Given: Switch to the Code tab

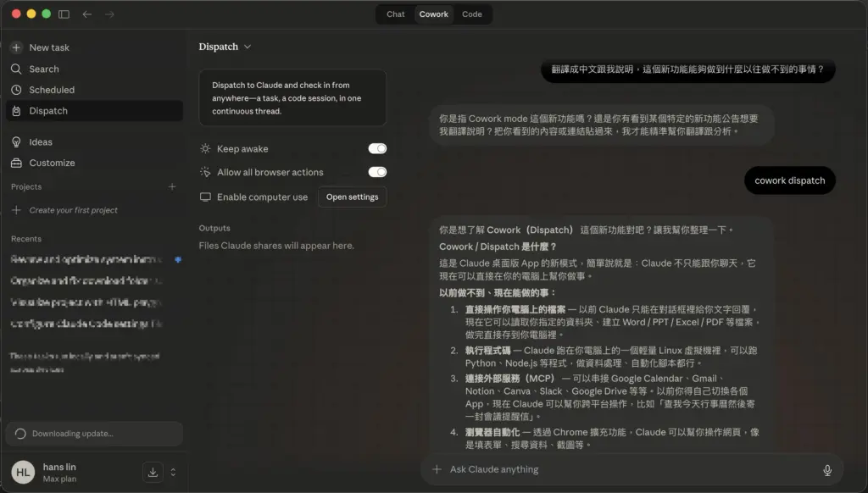Looking at the screenshot, I should pyautogui.click(x=472, y=14).
